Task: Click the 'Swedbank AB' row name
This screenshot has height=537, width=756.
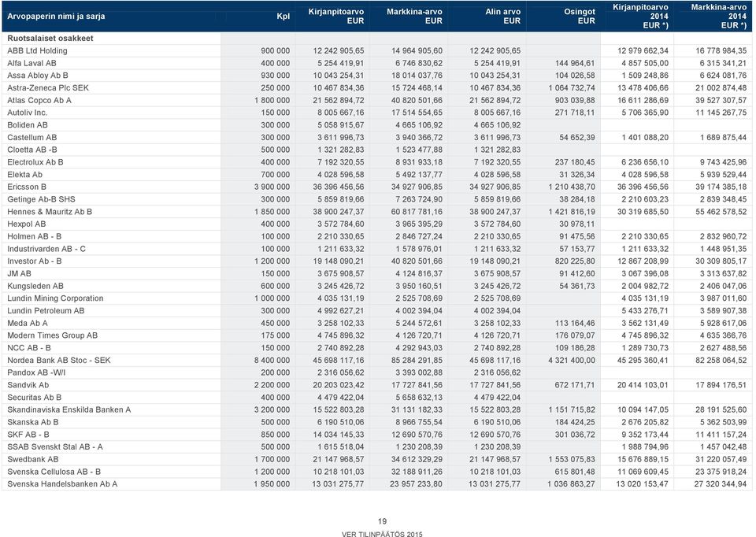Action: coord(33,459)
